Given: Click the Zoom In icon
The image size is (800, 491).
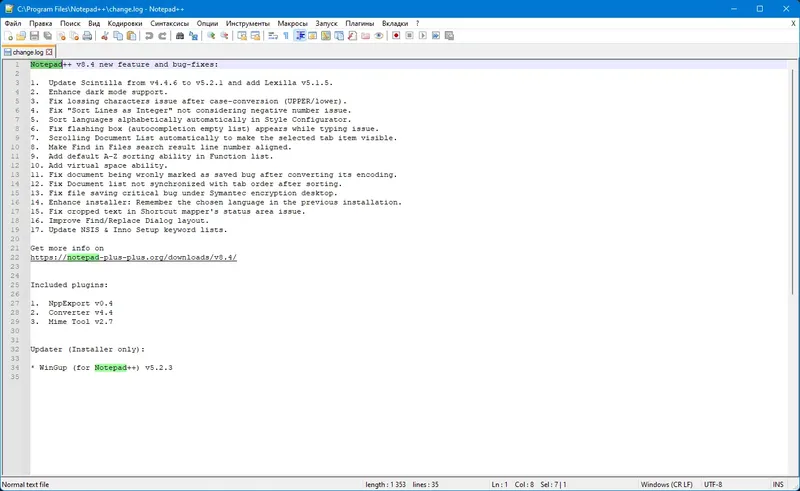Looking at the screenshot, I should tap(211, 36).
